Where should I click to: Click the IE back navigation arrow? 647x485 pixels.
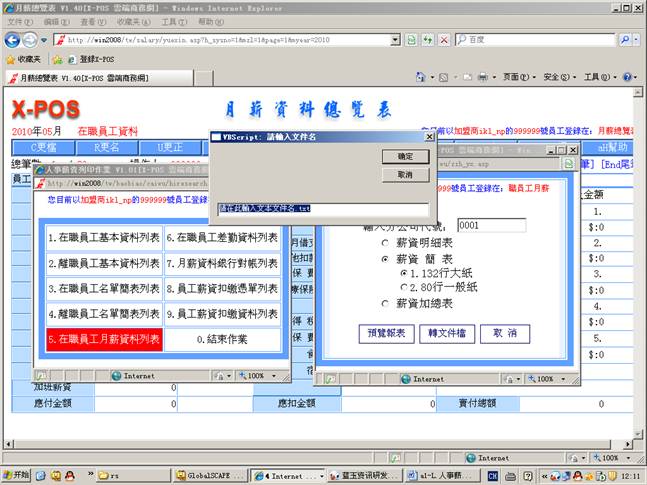[x=12, y=40]
